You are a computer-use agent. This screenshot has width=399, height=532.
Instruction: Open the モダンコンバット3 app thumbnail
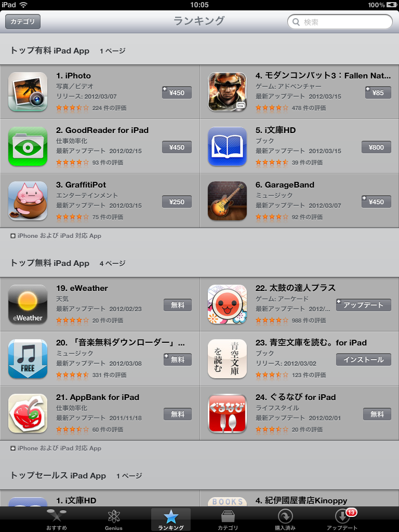228,91
